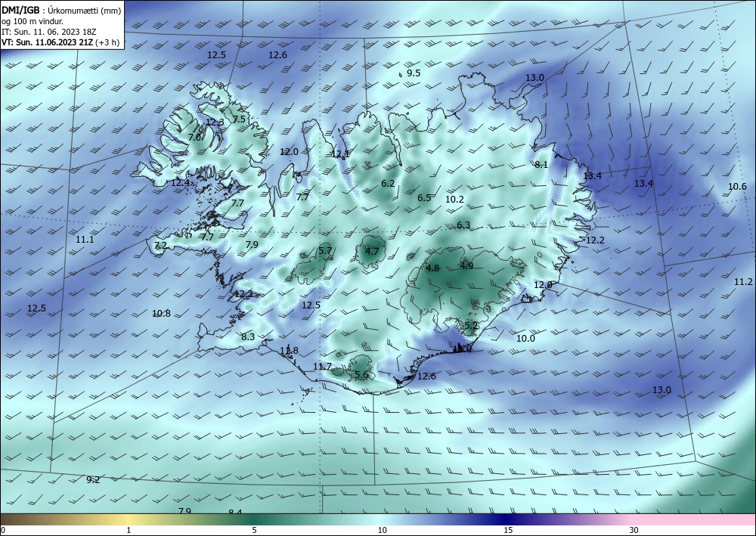This screenshot has height=536, width=756.
Task: Click the 'VT: Sun. 11.06.2023 21Z (+3 h)' line
Action: (x=60, y=42)
